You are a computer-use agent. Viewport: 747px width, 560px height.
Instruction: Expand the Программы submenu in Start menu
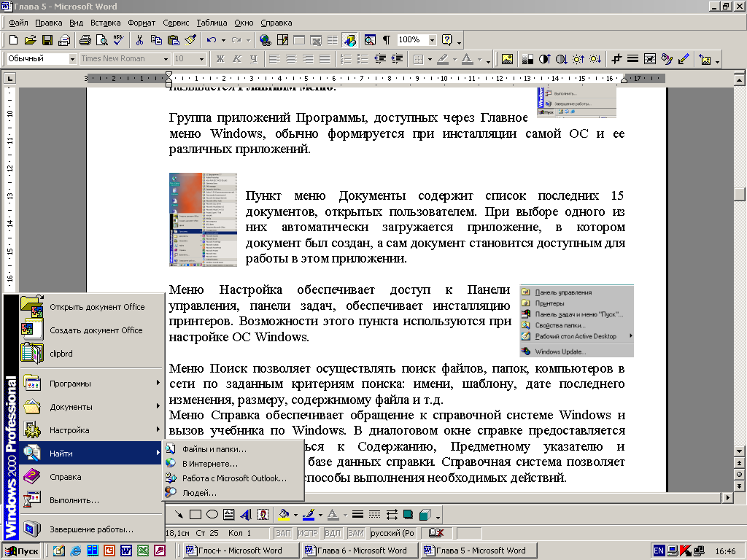[90, 384]
